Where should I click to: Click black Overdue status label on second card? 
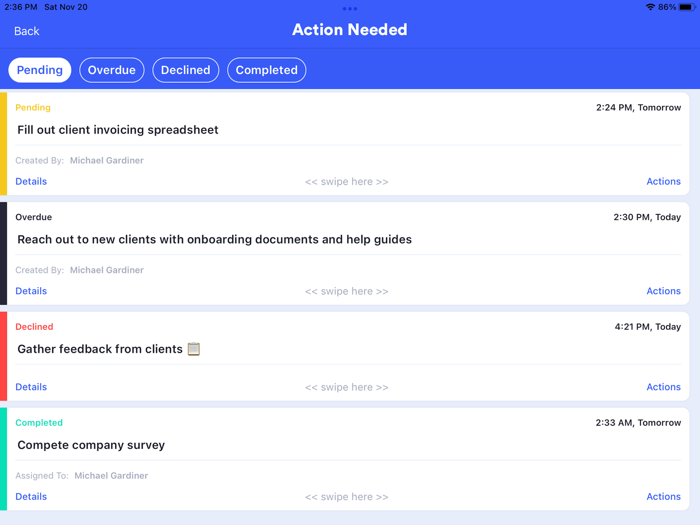click(x=33, y=217)
